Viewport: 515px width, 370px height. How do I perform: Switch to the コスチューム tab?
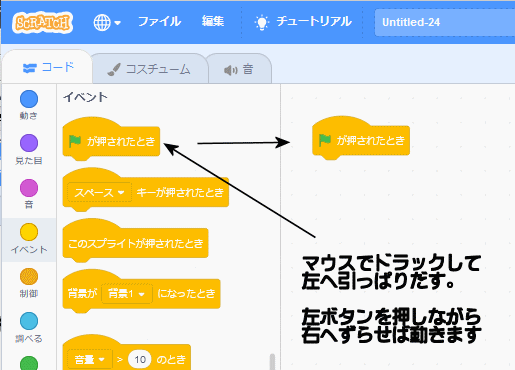tap(149, 69)
